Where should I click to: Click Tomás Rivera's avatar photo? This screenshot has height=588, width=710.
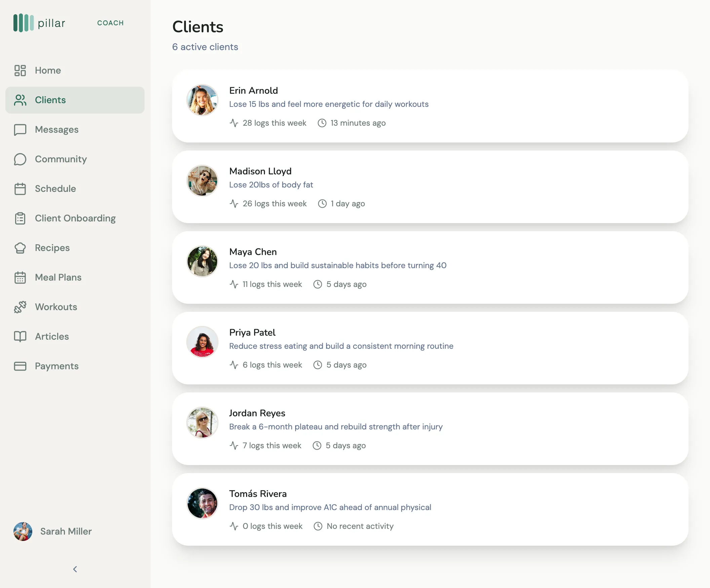point(202,504)
